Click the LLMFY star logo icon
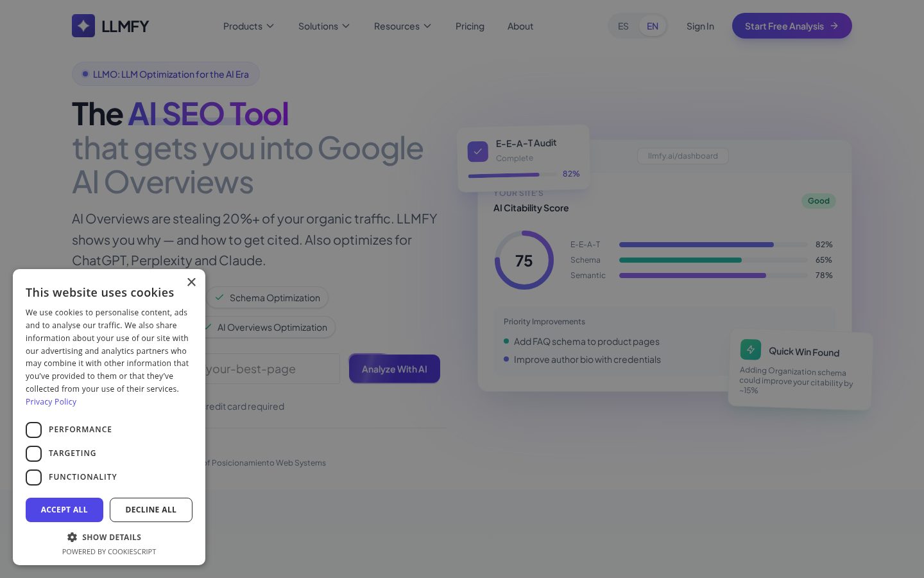 coord(83,26)
